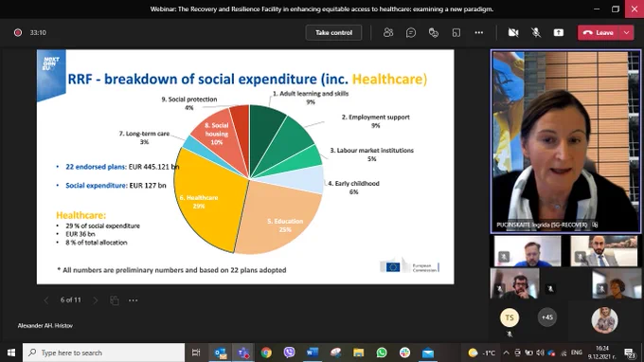The height and width of the screenshot is (362, 644).
Task: Open Microsoft Word from the taskbar
Action: (313, 353)
